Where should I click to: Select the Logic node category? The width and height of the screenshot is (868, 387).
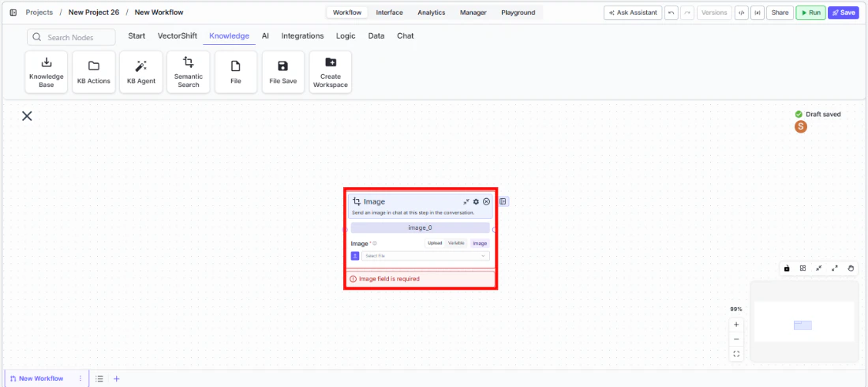pyautogui.click(x=346, y=36)
